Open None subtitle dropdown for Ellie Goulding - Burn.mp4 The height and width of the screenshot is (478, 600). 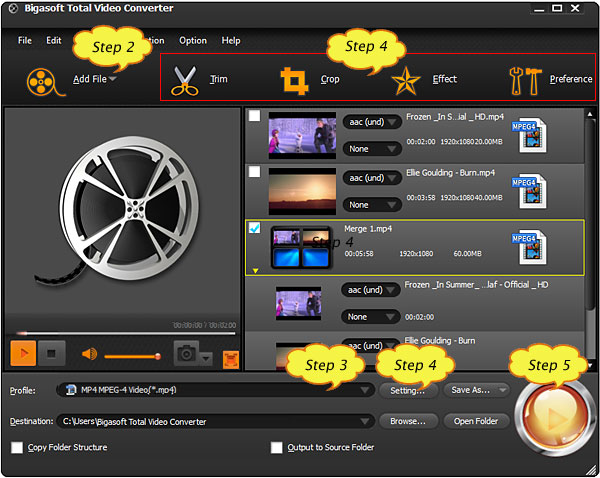coord(372,205)
